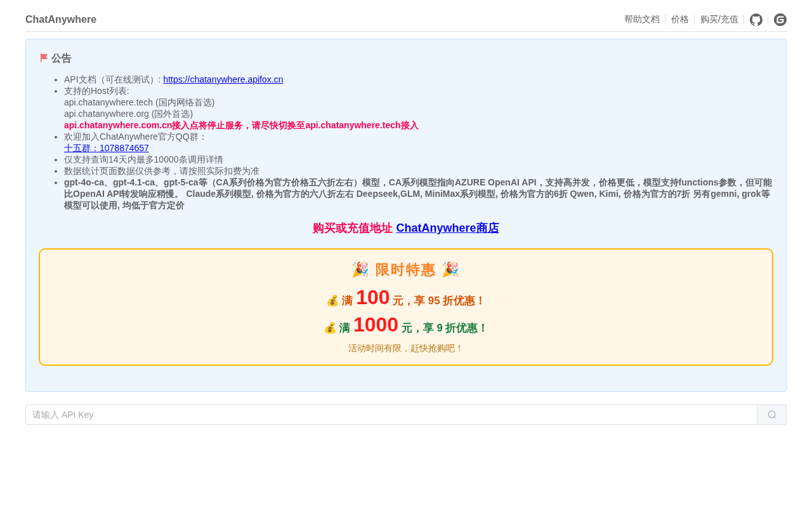Open 价格 in the top navigation
The height and width of the screenshot is (508, 812).
pos(680,20)
